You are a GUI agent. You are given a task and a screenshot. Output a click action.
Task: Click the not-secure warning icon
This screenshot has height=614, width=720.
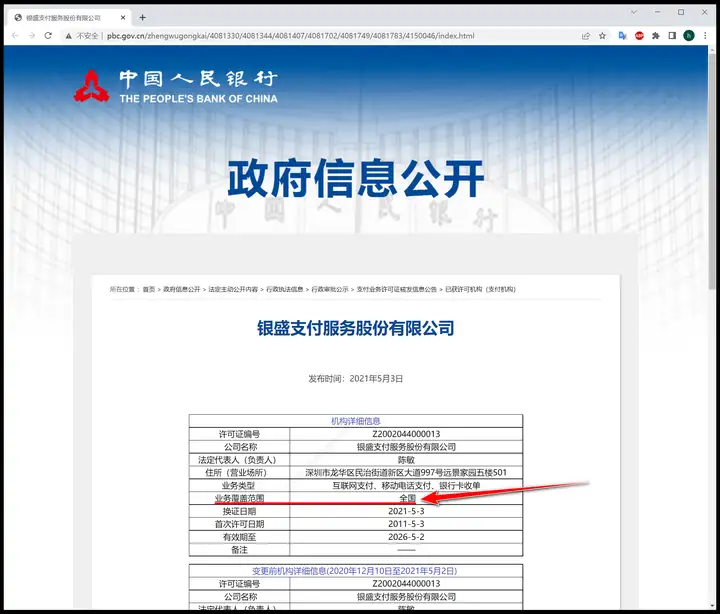pyautogui.click(x=68, y=36)
